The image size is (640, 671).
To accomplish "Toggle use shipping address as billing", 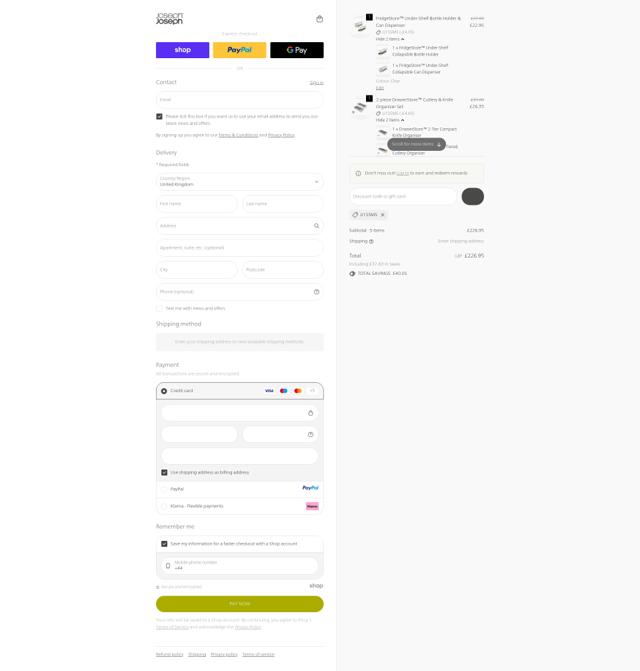I will [164, 472].
